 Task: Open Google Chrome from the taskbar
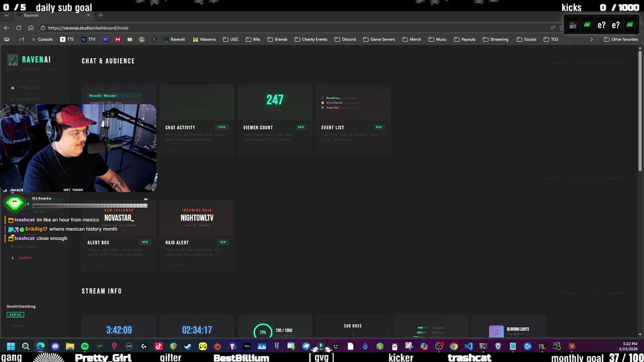click(x=453, y=346)
